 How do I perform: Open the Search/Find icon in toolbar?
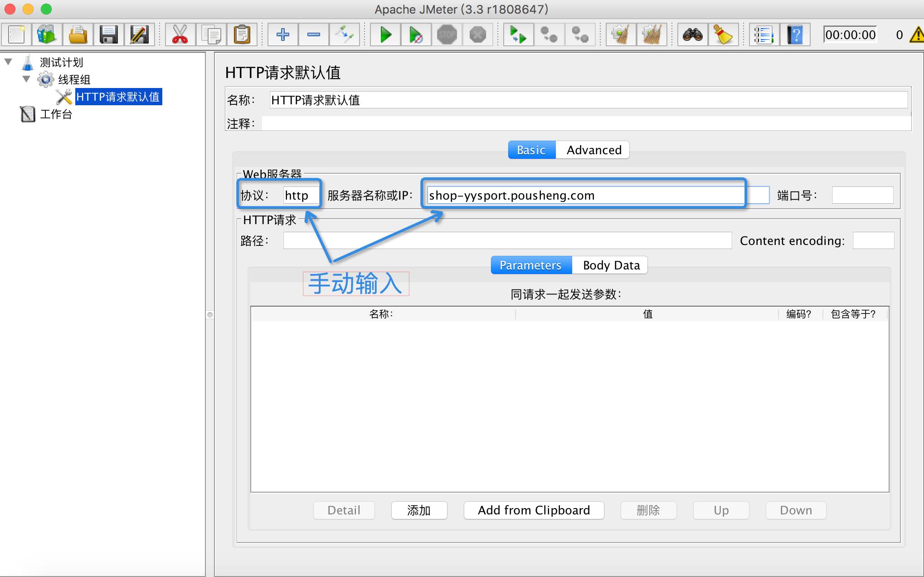(x=694, y=34)
